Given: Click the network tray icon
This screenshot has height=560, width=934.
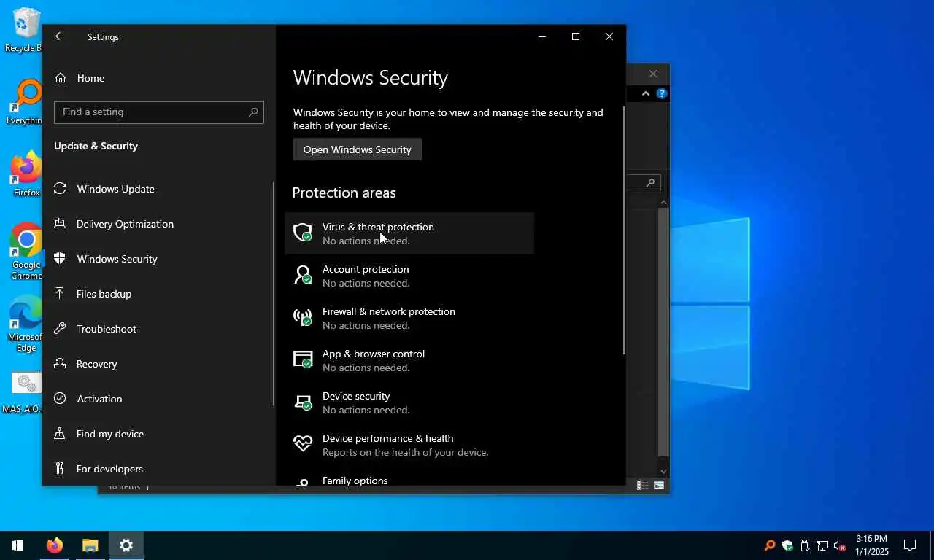Looking at the screenshot, I should pyautogui.click(x=822, y=545).
